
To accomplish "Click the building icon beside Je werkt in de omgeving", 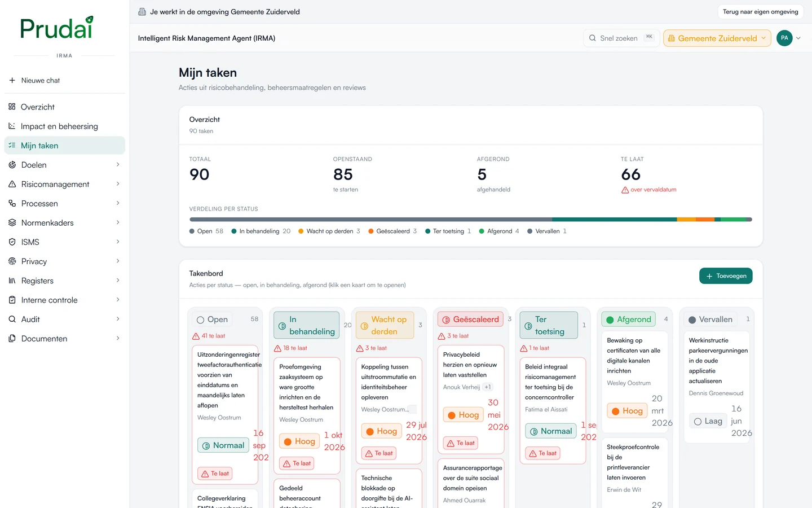I will coord(142,12).
